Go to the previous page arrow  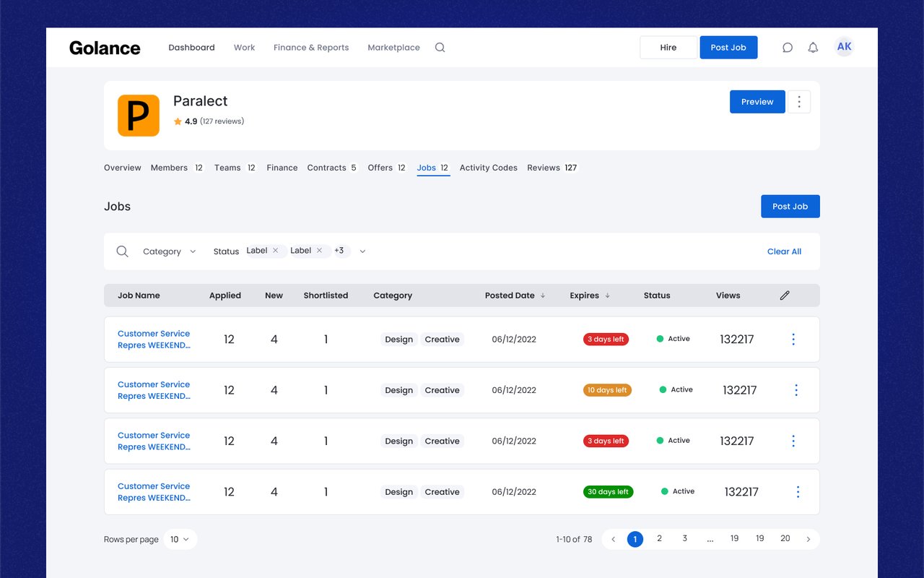(614, 539)
